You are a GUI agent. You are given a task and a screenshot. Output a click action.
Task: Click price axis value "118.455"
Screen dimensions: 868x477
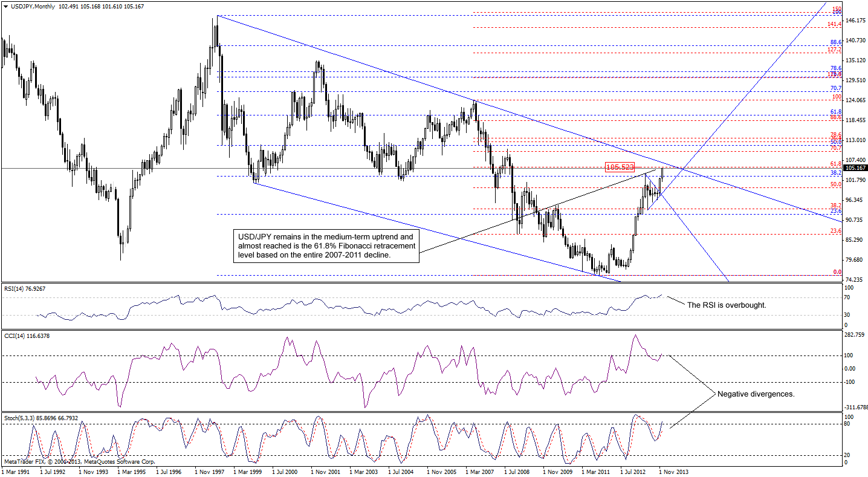(x=856, y=120)
